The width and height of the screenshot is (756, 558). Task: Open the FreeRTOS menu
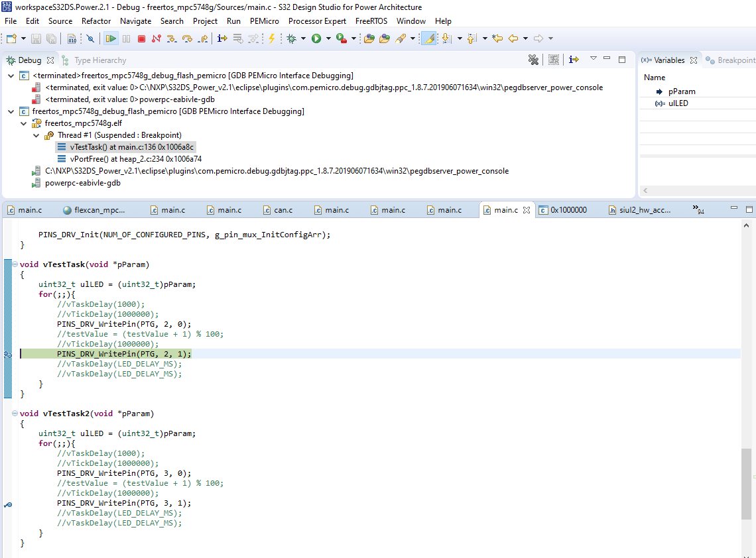tap(371, 21)
